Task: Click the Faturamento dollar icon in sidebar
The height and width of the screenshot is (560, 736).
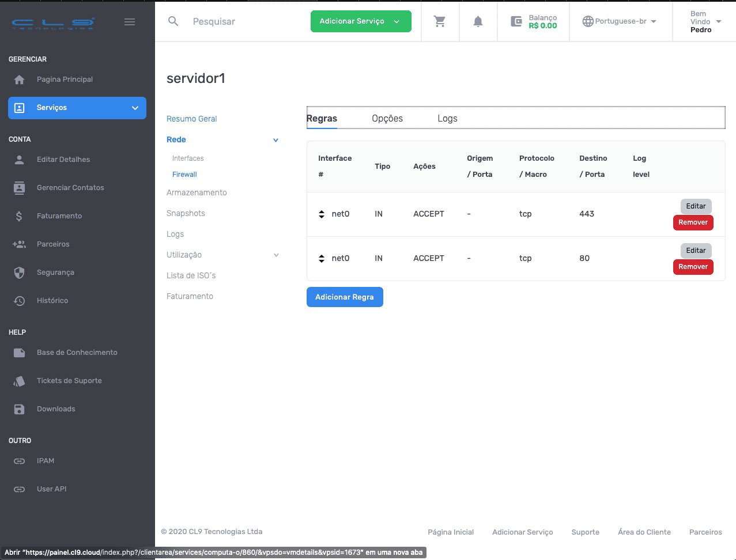Action: [x=20, y=216]
